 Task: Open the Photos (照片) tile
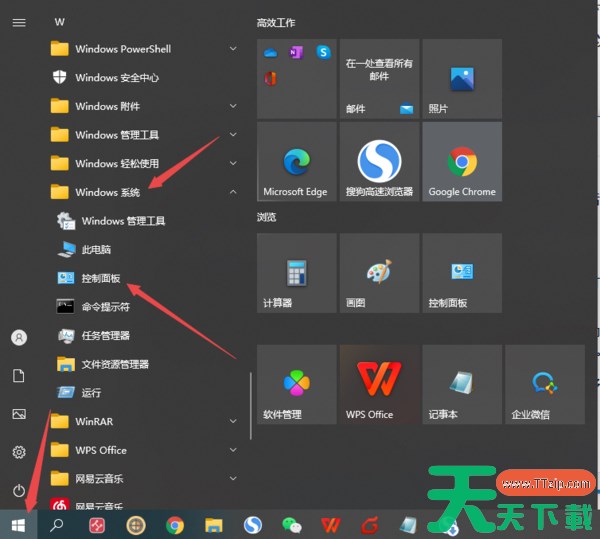click(462, 80)
